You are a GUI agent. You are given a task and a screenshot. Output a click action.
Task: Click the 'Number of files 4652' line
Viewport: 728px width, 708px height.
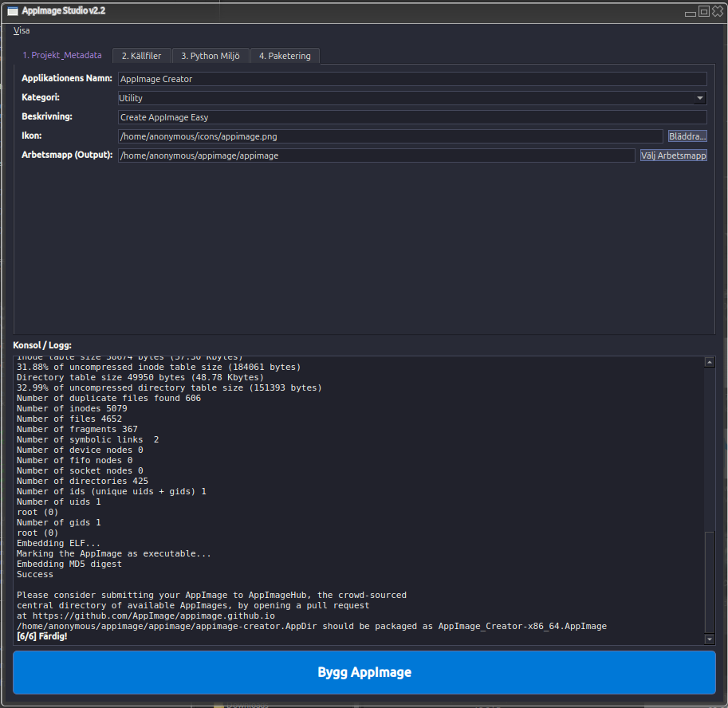click(x=69, y=419)
